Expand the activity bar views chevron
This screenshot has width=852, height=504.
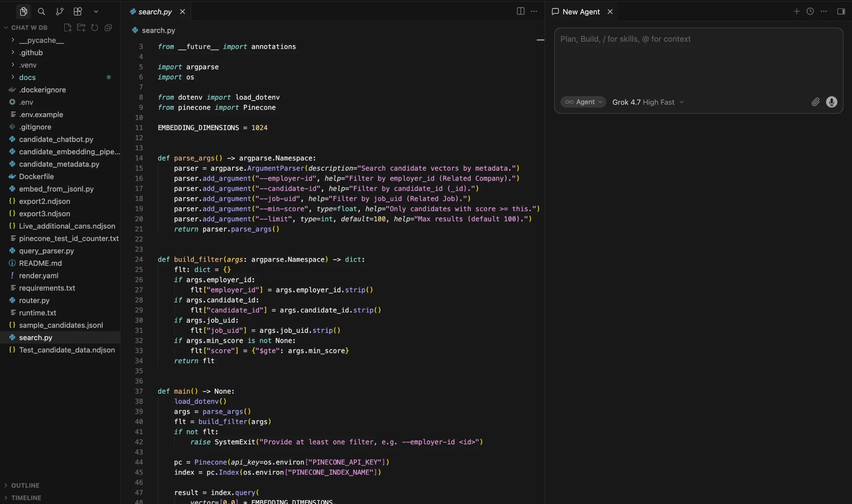coord(96,11)
